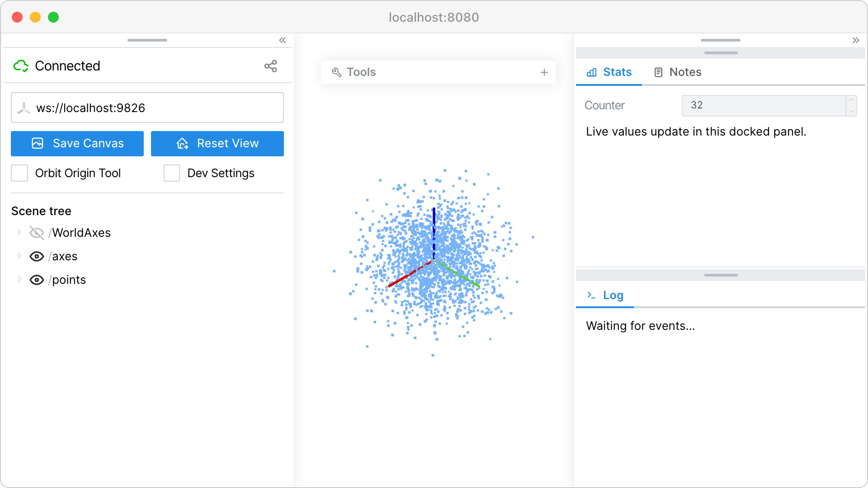Image resolution: width=868 pixels, height=488 pixels.
Task: Collapse left panel with double chevron
Action: pyautogui.click(x=283, y=40)
